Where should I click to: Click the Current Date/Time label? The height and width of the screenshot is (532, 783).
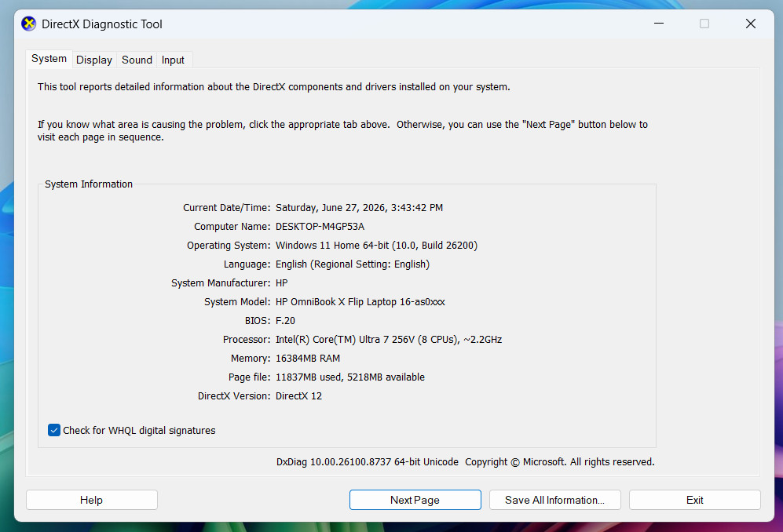pos(227,208)
